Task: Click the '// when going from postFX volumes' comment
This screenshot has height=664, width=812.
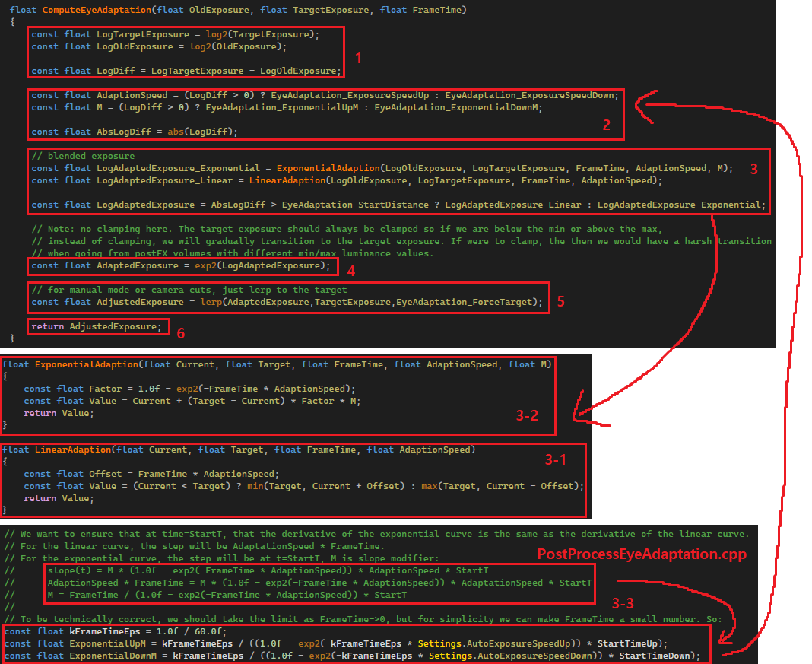Action: [231, 254]
